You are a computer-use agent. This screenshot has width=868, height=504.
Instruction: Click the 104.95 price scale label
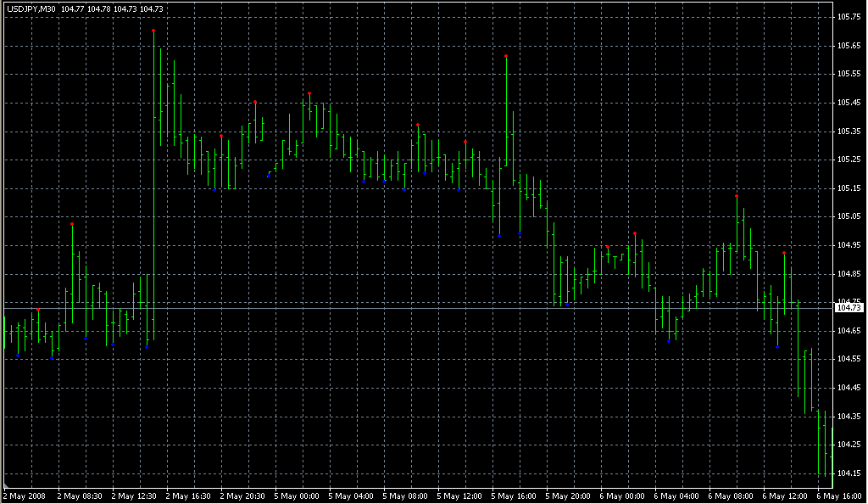click(849, 245)
